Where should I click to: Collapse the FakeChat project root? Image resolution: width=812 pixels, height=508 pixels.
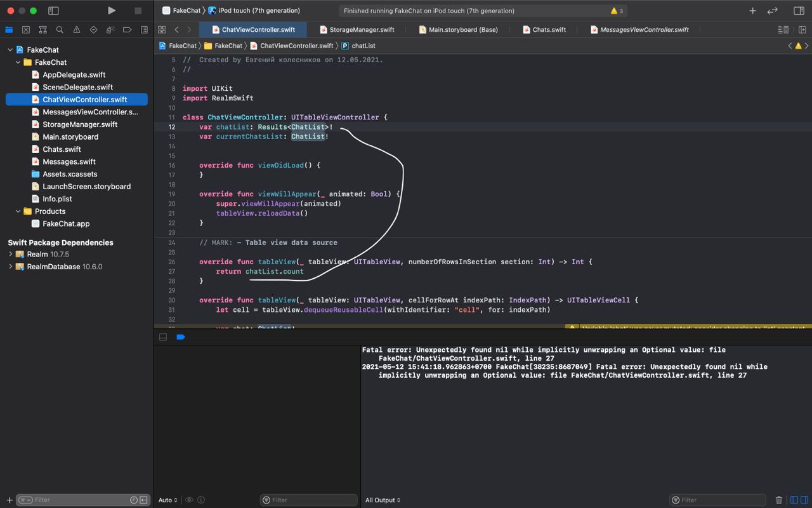(x=10, y=50)
